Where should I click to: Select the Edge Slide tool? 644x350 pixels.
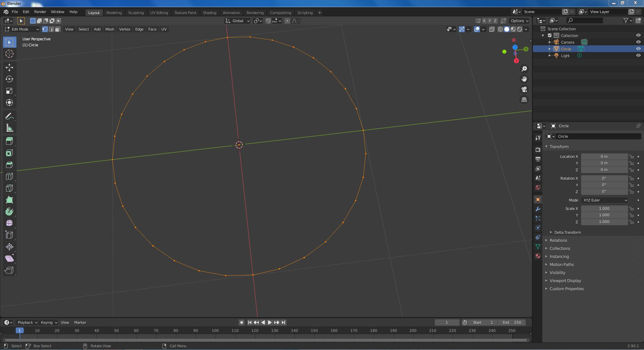(x=9, y=235)
